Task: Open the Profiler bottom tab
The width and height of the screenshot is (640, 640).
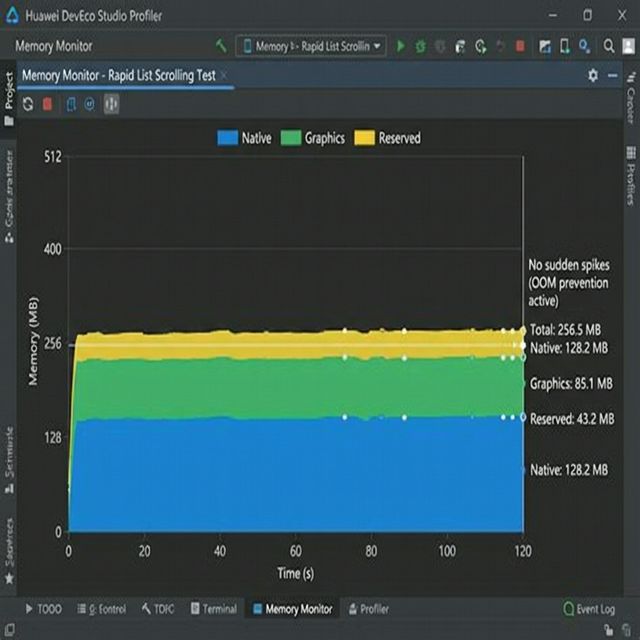Action: 369,609
